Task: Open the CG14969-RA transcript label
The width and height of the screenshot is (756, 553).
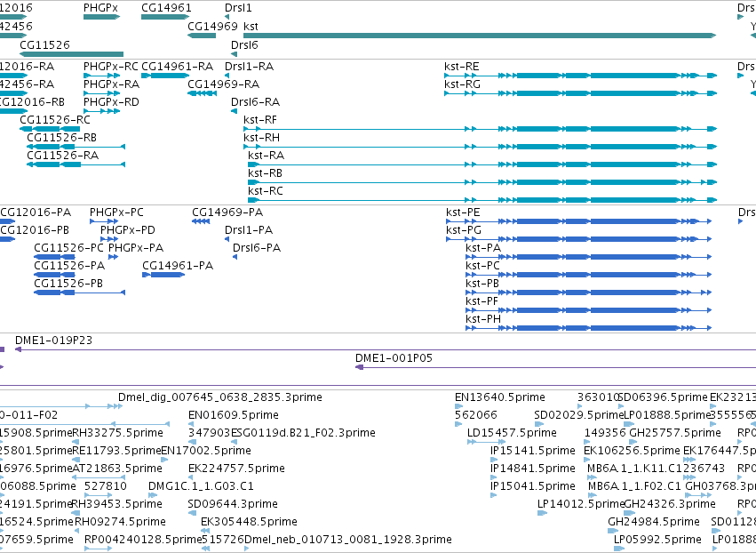Action: pyautogui.click(x=224, y=84)
